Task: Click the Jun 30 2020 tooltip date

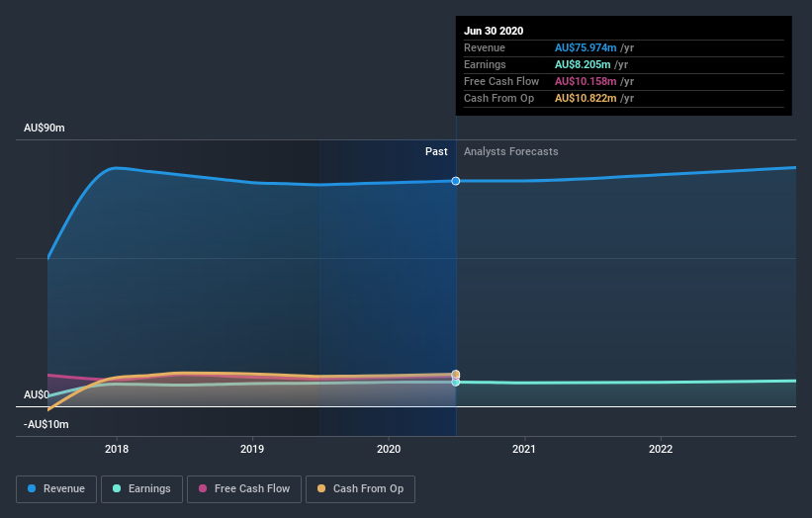Action: 494,31
